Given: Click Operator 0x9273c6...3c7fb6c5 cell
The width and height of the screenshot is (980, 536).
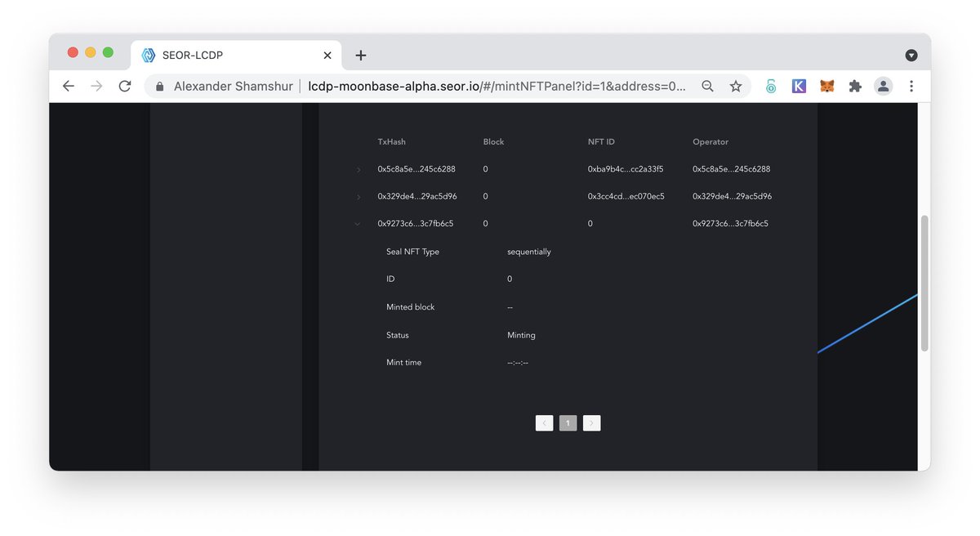Looking at the screenshot, I should pos(730,223).
